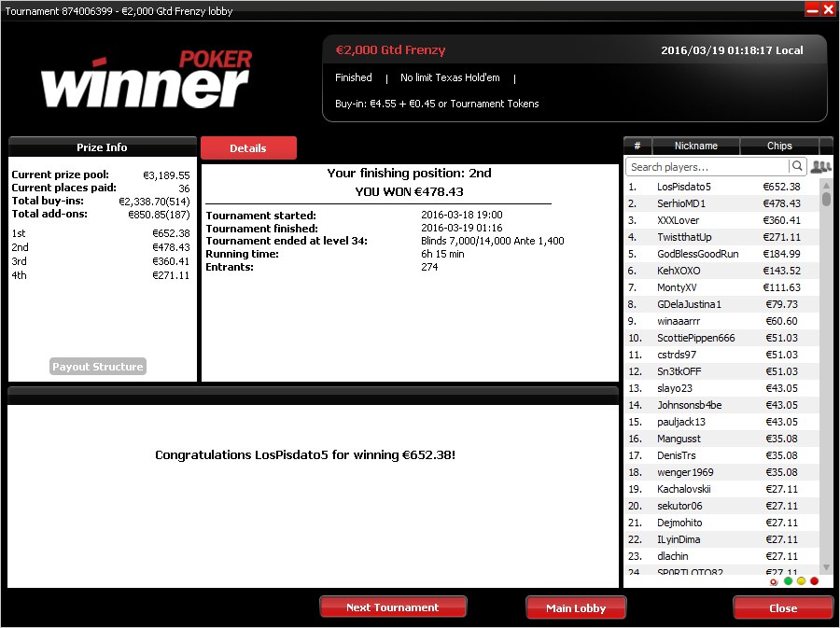Image resolution: width=840 pixels, height=628 pixels.
Task: Return to the Main Lobby
Action: tap(576, 608)
